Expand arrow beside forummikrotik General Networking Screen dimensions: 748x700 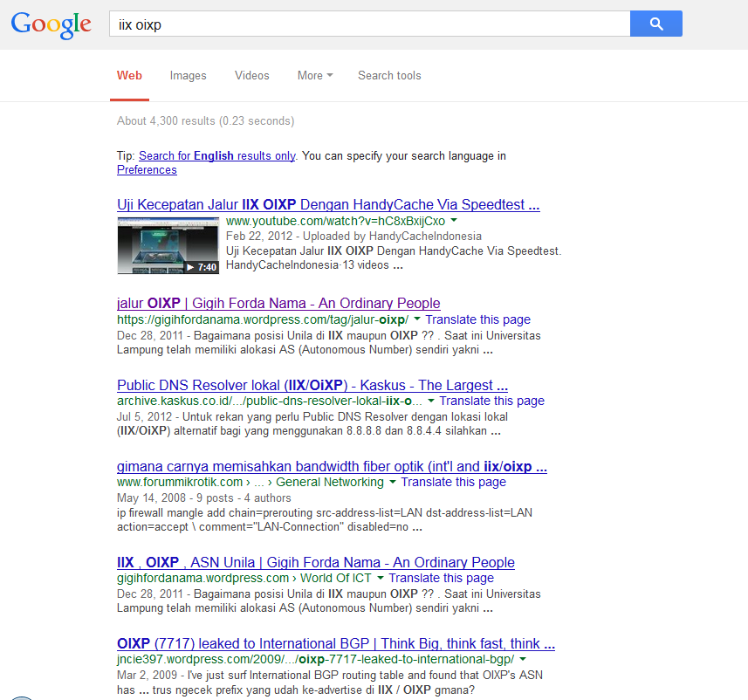393,482
